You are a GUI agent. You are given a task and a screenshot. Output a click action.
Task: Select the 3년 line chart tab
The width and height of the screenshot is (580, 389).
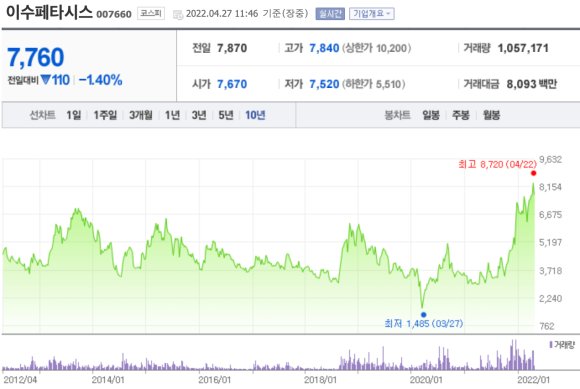(199, 115)
